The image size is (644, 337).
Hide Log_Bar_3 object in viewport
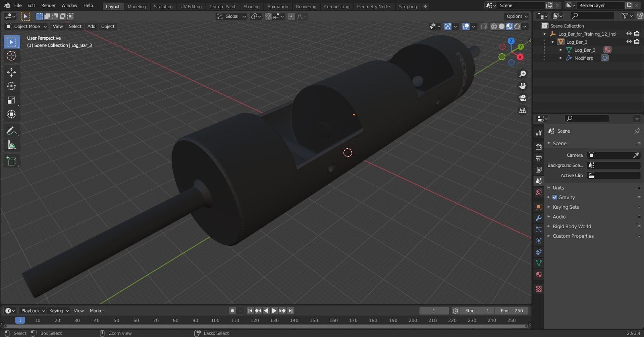pyautogui.click(x=629, y=42)
